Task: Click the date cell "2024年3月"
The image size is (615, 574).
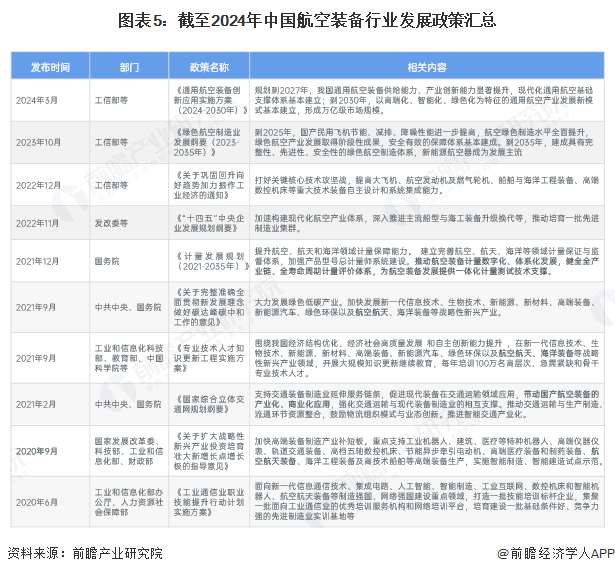Action: [x=36, y=100]
